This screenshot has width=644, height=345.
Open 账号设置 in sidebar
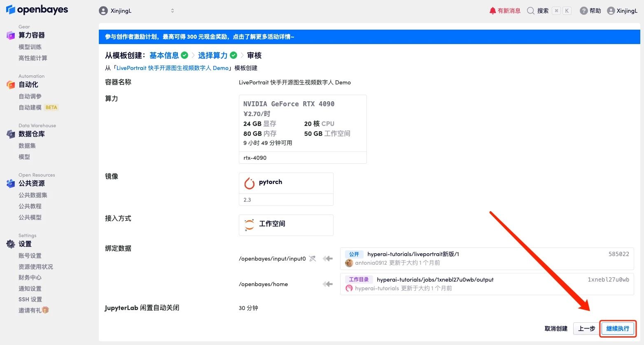click(30, 256)
